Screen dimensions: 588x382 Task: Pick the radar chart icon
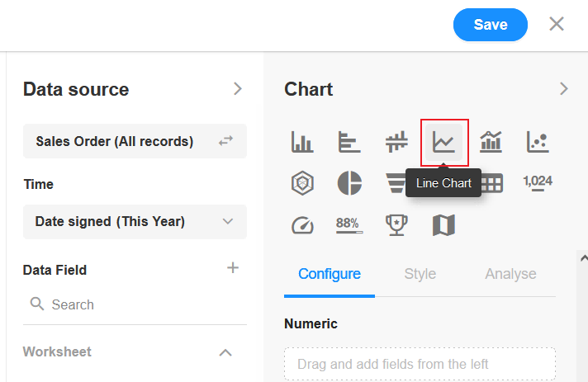[302, 183]
